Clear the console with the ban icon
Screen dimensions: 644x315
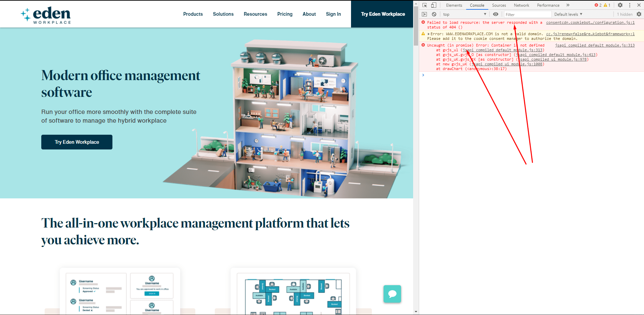click(x=434, y=14)
